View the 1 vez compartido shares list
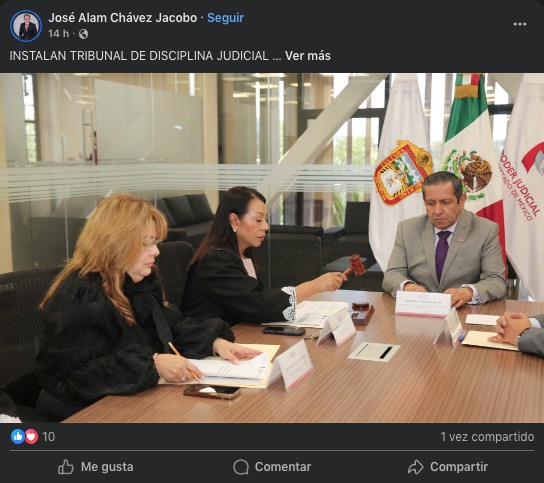Viewport: 544px width, 483px height. coord(487,437)
